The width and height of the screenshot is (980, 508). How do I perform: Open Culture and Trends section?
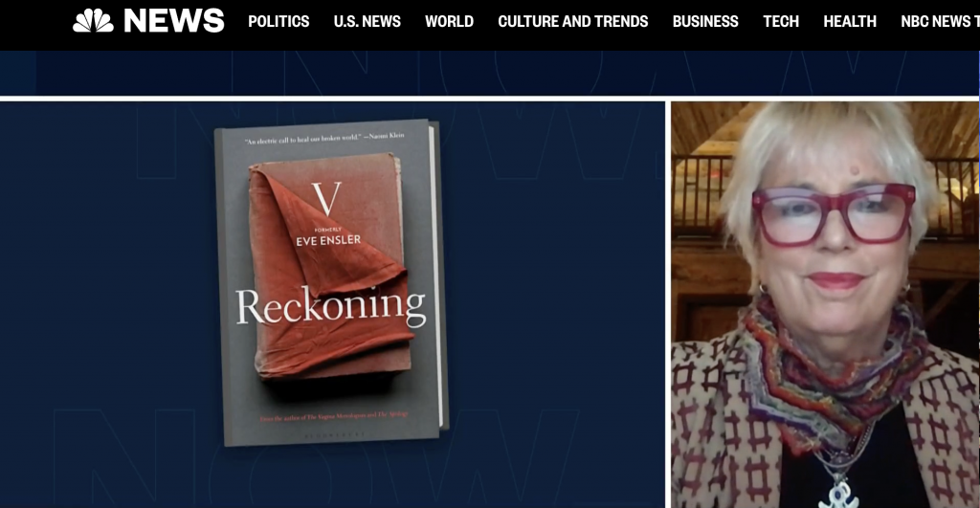coord(573,21)
